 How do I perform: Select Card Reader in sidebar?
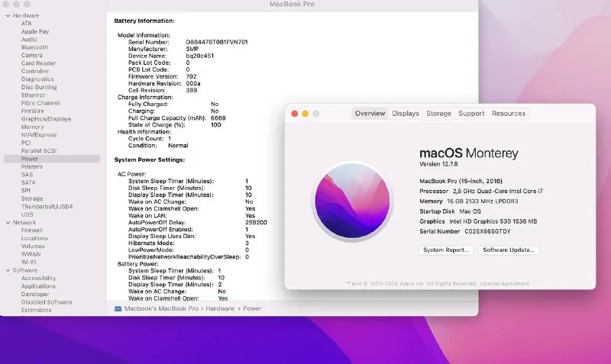pos(39,63)
